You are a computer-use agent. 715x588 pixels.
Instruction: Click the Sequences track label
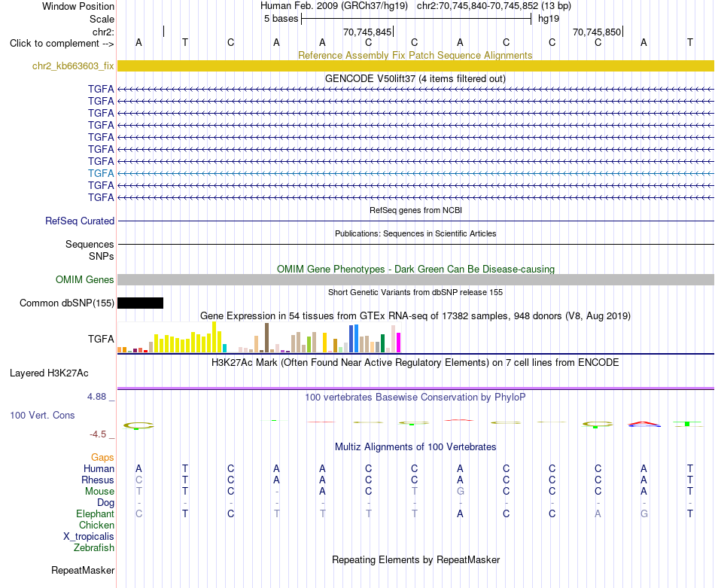[x=90, y=244]
